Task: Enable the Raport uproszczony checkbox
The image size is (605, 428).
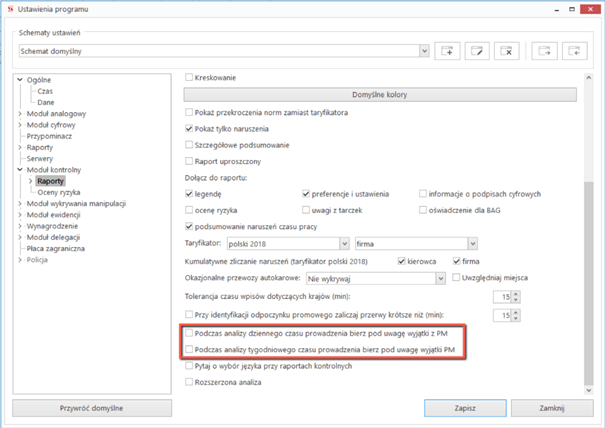Action: [190, 161]
